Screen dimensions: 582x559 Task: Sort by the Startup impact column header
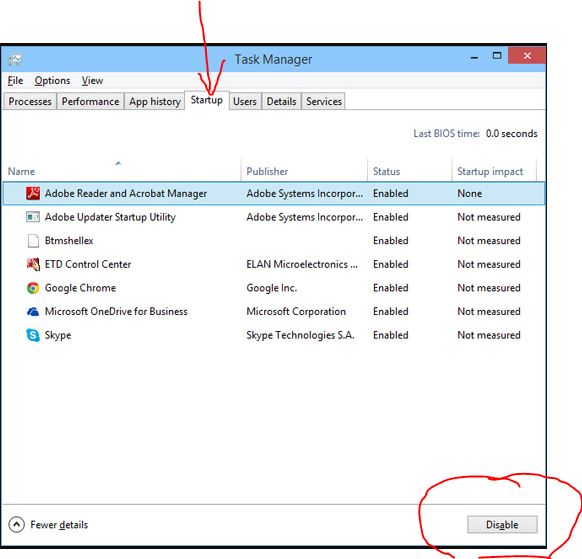point(494,171)
